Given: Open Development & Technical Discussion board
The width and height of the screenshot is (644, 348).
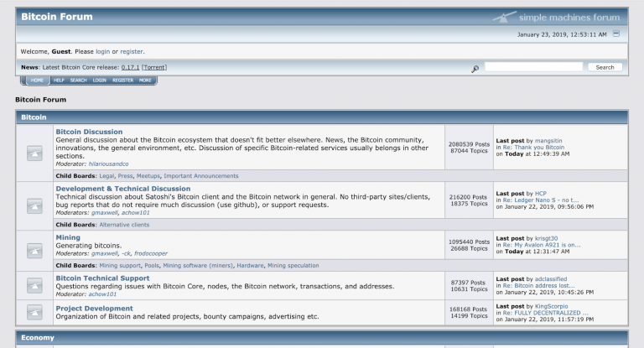Looking at the screenshot, I should tap(123, 189).
